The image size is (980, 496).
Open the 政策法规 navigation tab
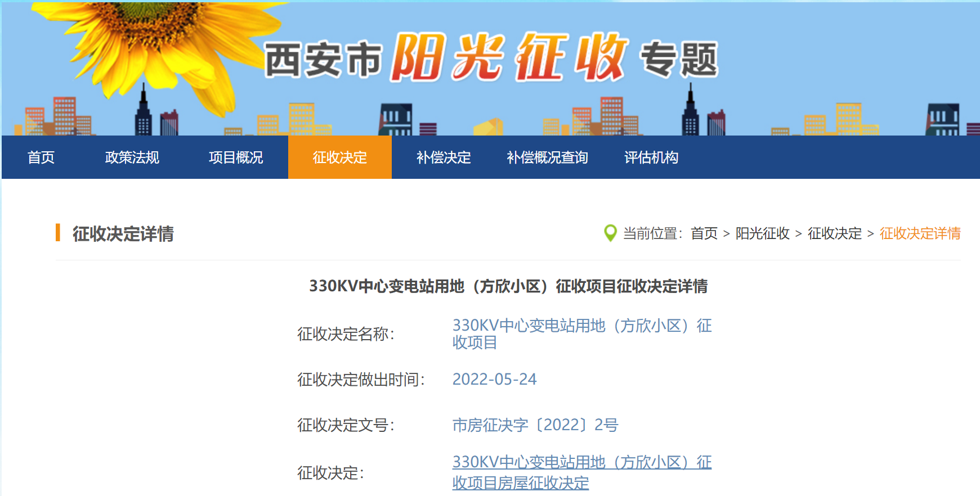(132, 157)
